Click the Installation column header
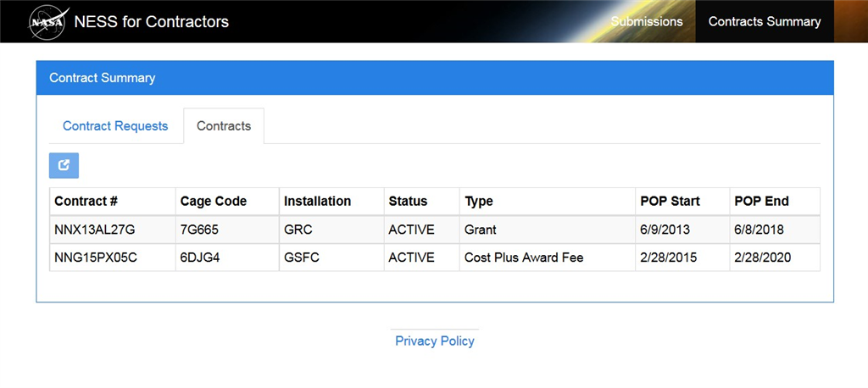Viewport: 868px width, 388px height. point(317,202)
